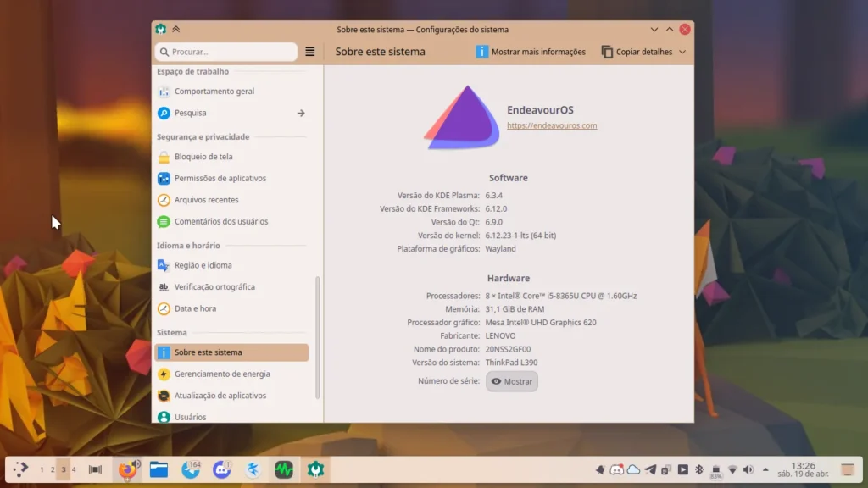
Task: Go to Bloqueio de tela settings
Action: [231, 157]
